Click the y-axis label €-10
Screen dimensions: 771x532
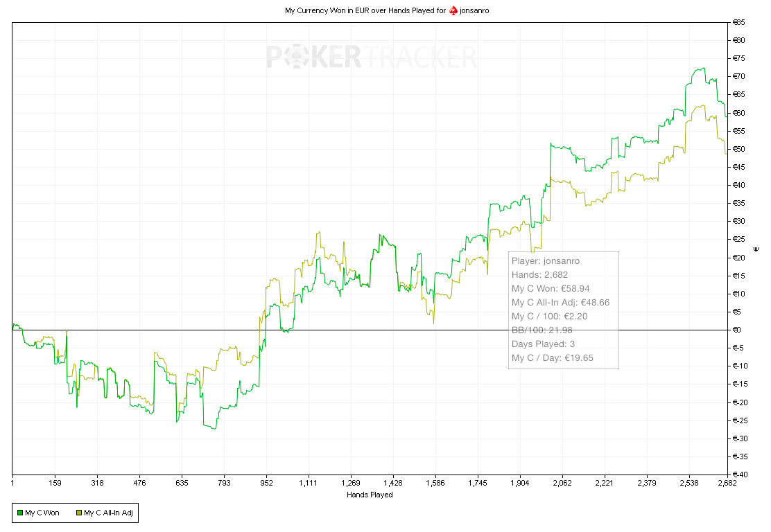pos(740,366)
